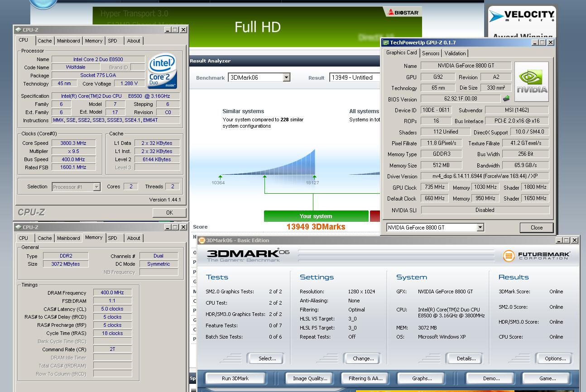586x392 pixels.
Task: Click Graphs... button
Action: point(422,378)
